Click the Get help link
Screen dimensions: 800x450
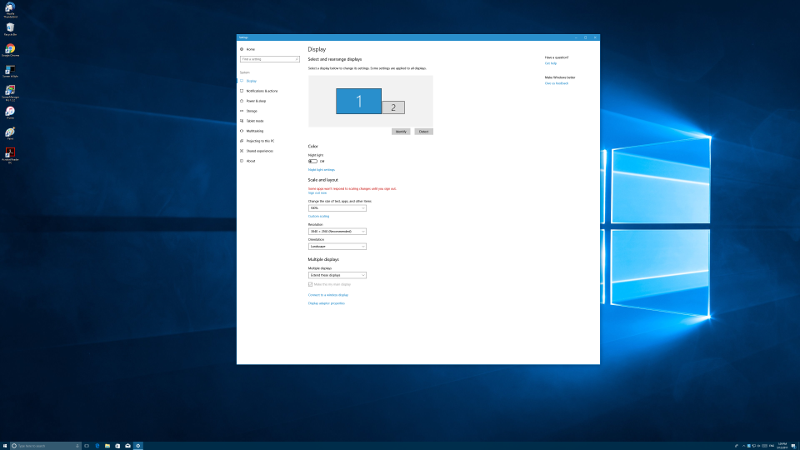tap(551, 63)
